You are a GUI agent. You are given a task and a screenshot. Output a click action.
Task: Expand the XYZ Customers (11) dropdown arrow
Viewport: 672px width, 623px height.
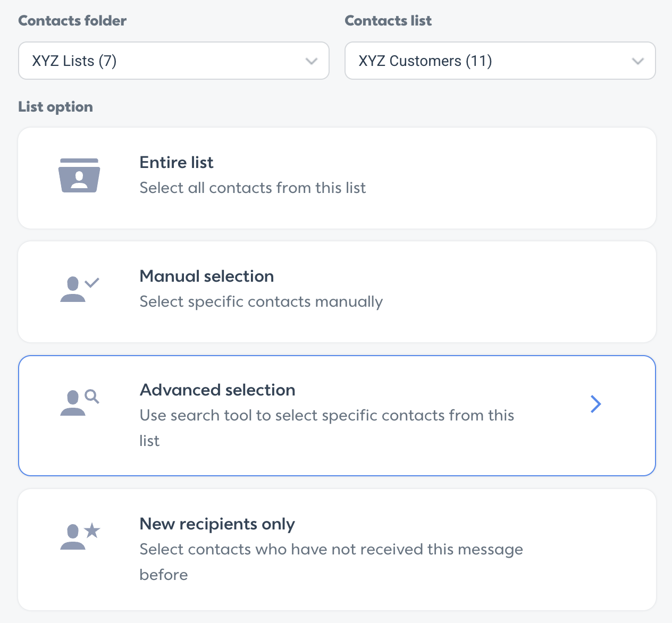638,61
